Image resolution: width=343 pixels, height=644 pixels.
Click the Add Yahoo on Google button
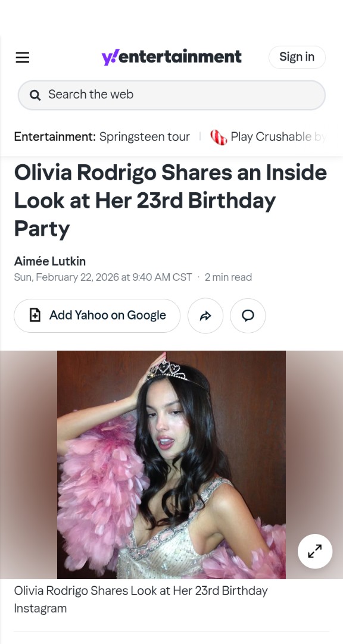[97, 315]
